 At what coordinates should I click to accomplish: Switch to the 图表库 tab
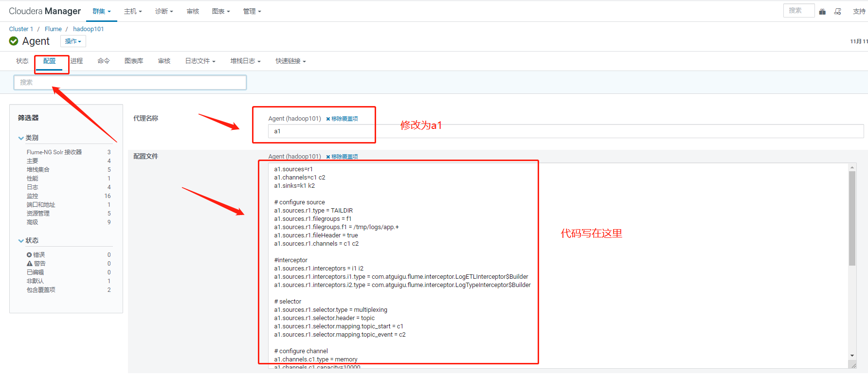point(134,61)
